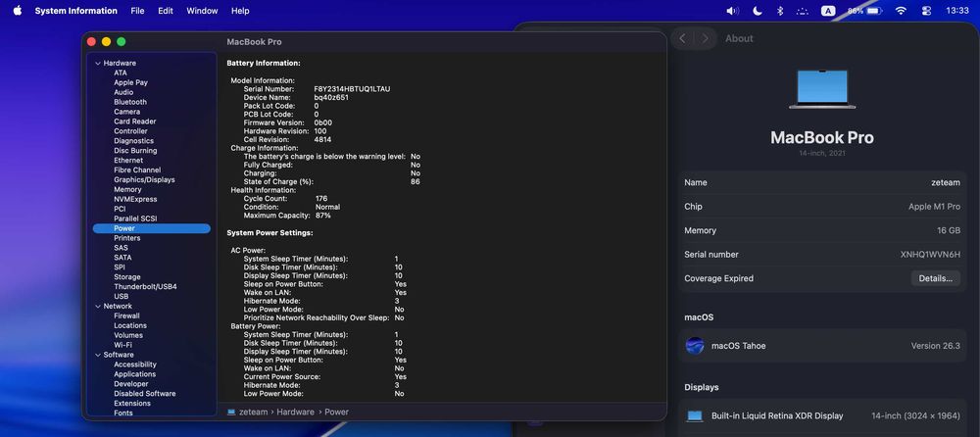This screenshot has height=437, width=980.
Task: Click the macOS Tahoe icon
Action: click(x=695, y=346)
